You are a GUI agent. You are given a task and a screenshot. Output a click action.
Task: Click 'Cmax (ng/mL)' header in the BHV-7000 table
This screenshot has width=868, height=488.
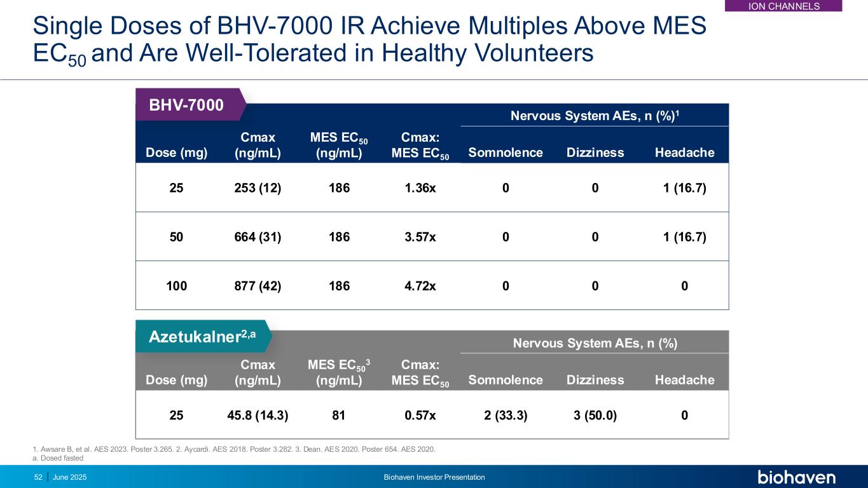tap(258, 145)
